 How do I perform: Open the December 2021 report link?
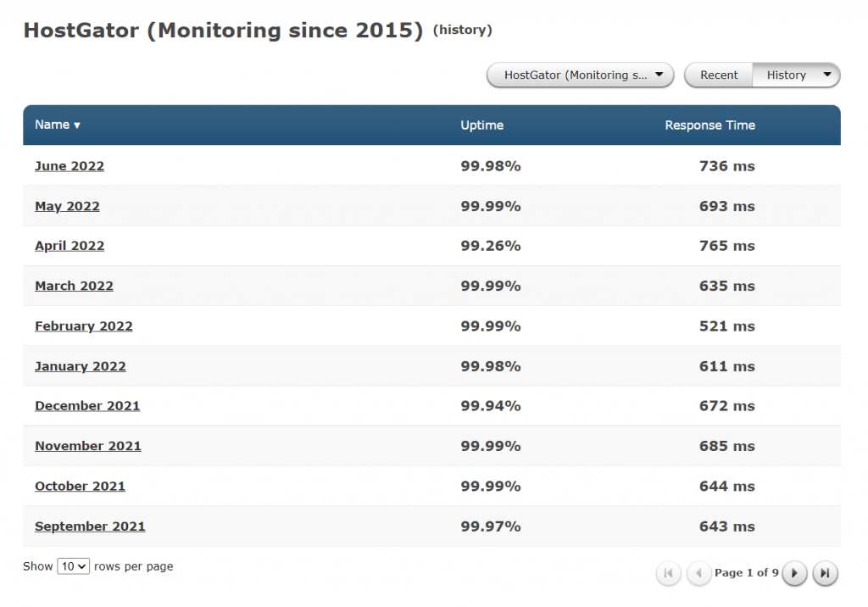click(87, 406)
